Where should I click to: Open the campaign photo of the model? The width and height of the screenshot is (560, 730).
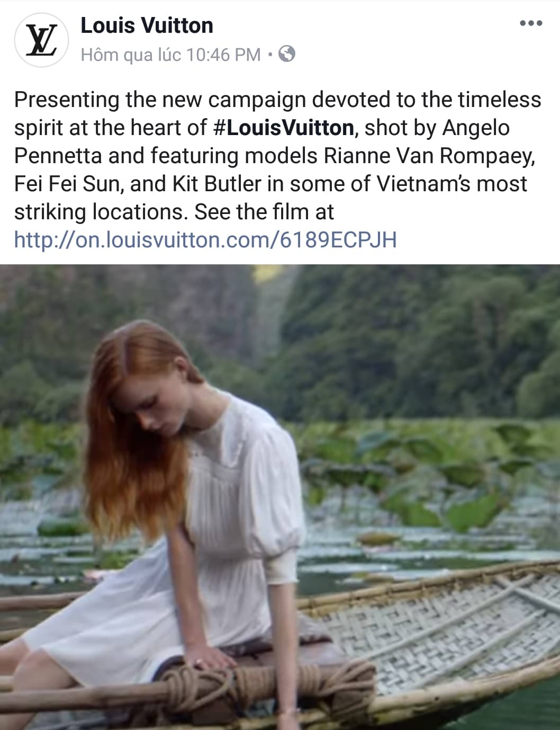click(x=280, y=497)
